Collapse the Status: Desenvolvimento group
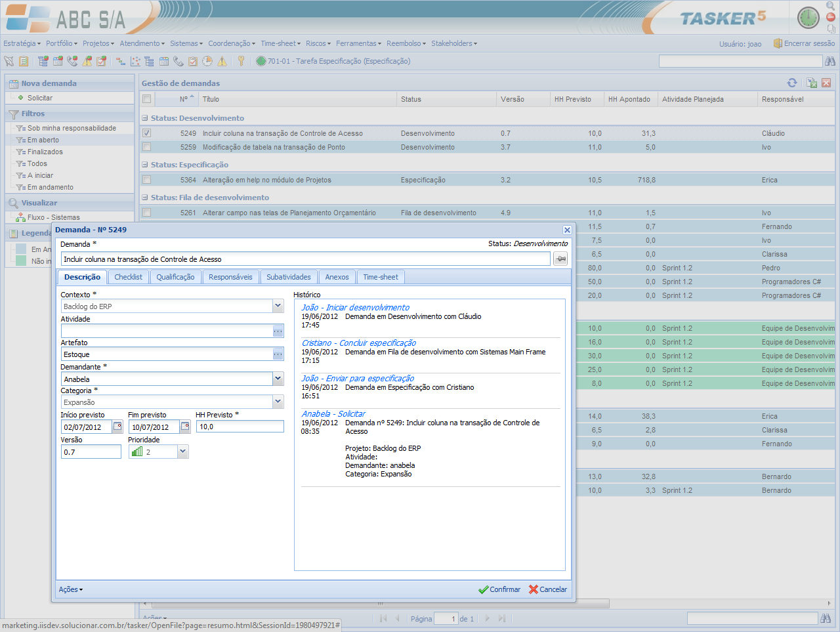 [145, 118]
